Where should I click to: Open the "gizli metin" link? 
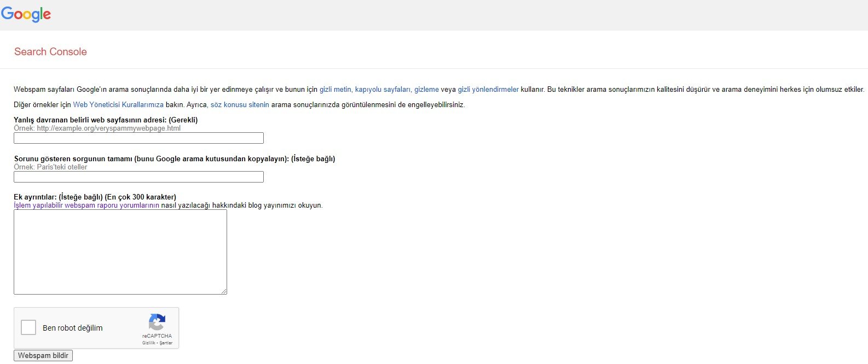pyautogui.click(x=335, y=89)
